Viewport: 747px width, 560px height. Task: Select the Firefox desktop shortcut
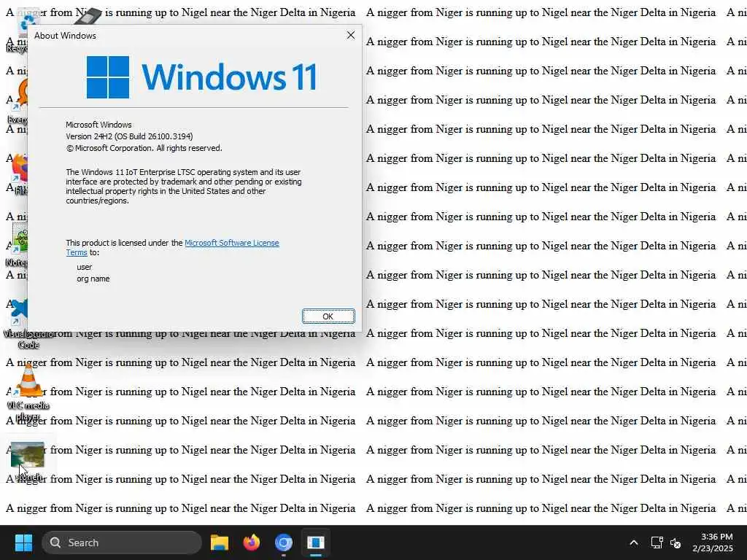(x=18, y=174)
